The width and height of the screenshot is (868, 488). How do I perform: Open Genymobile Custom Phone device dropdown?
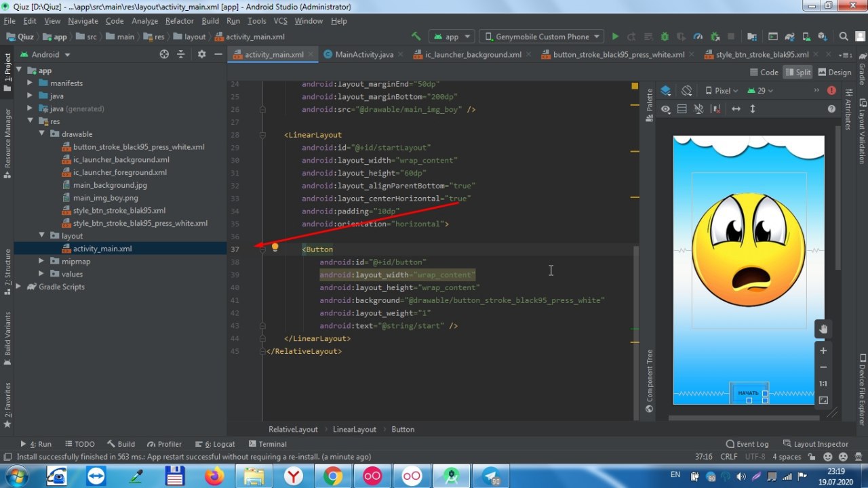point(541,37)
